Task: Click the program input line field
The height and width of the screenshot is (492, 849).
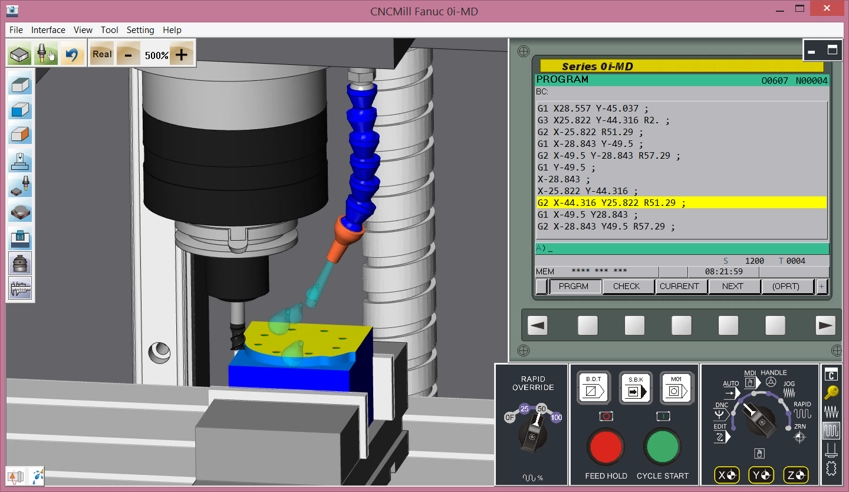Action: (682, 248)
